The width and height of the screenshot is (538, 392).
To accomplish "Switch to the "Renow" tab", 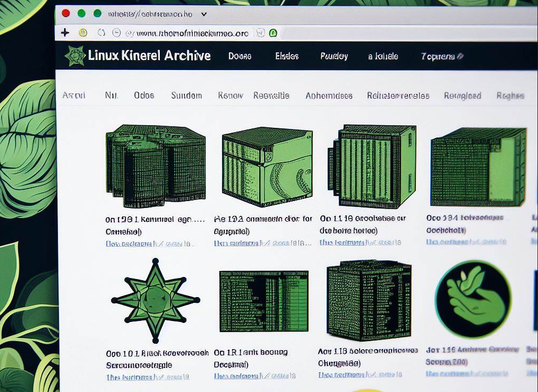I will pyautogui.click(x=230, y=95).
